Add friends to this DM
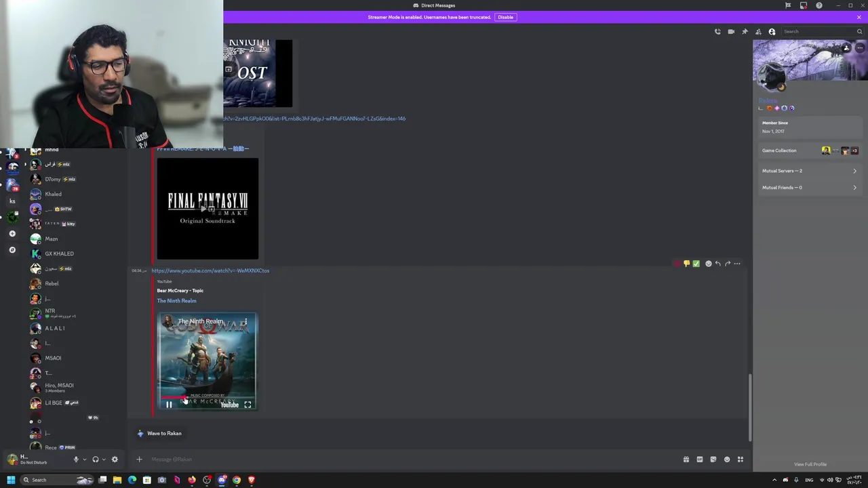 758,31
